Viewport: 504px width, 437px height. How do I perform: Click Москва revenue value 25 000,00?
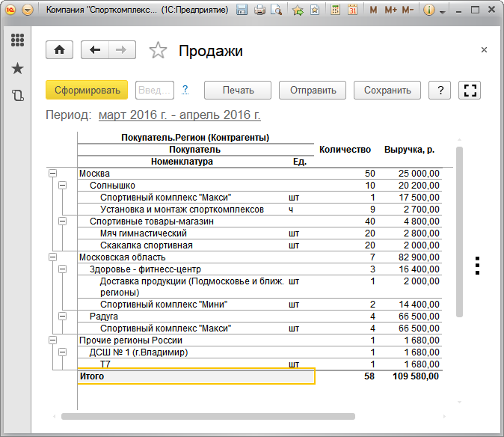point(419,174)
